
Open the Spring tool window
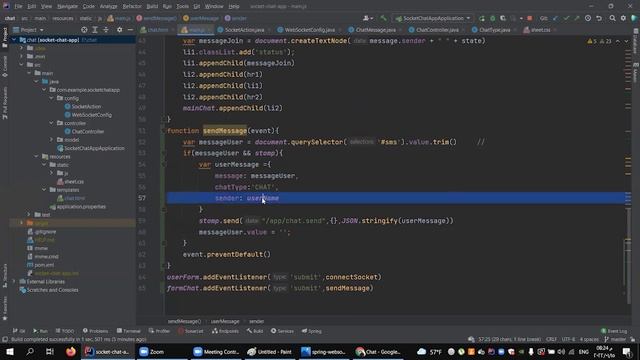(x=312, y=331)
